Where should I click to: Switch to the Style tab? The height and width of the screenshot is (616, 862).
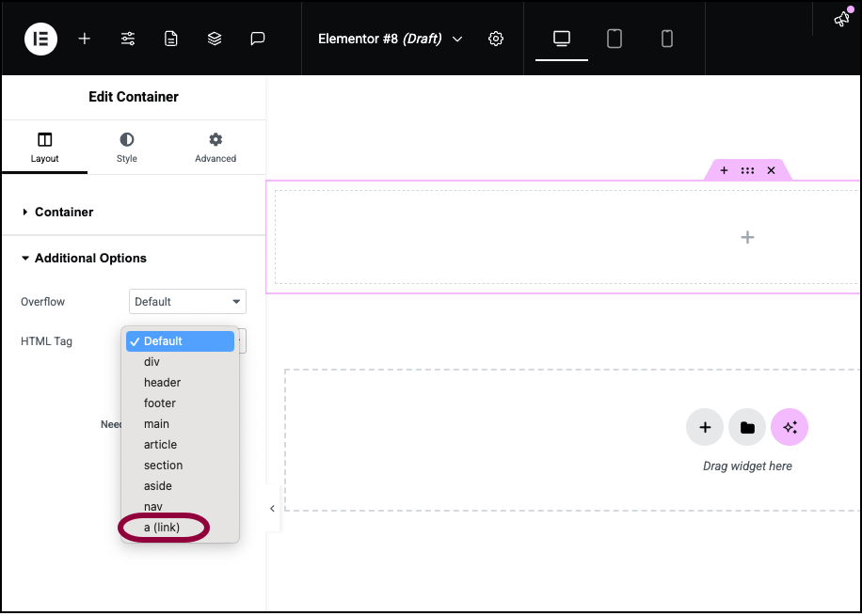126,148
